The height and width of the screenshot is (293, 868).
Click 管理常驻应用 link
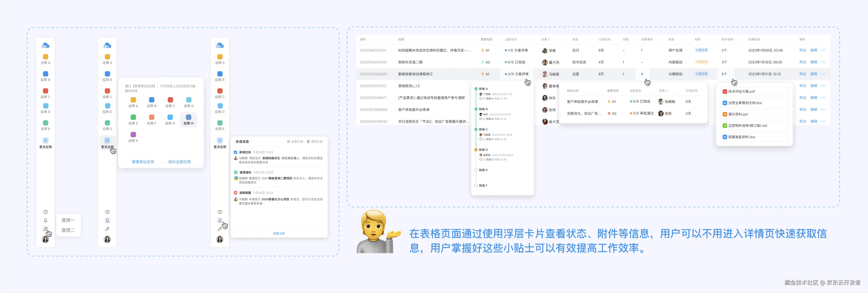click(x=142, y=162)
